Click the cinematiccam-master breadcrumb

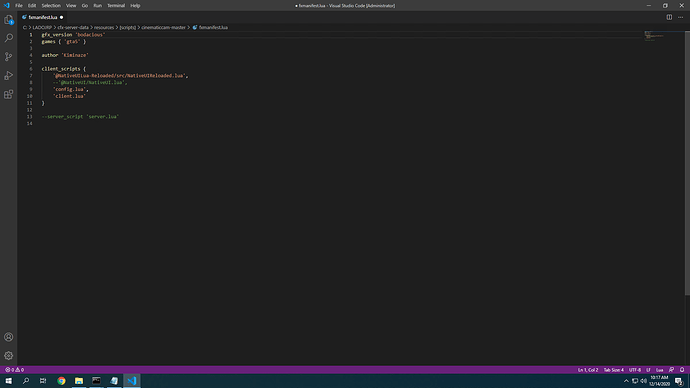tap(163, 27)
